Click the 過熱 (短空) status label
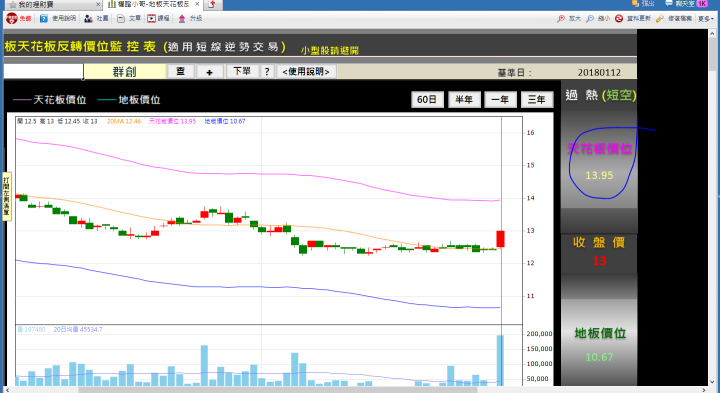This screenshot has width=720, height=393. coord(601,95)
